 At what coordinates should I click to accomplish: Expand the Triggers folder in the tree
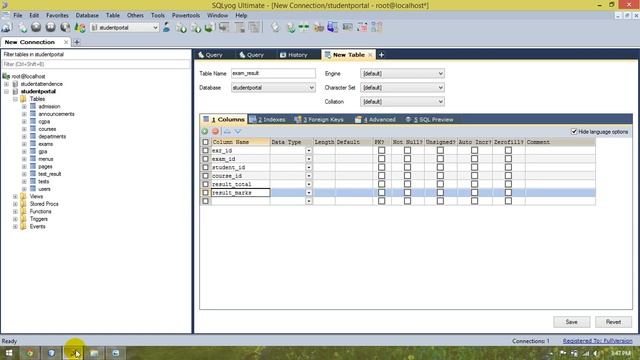(15, 219)
